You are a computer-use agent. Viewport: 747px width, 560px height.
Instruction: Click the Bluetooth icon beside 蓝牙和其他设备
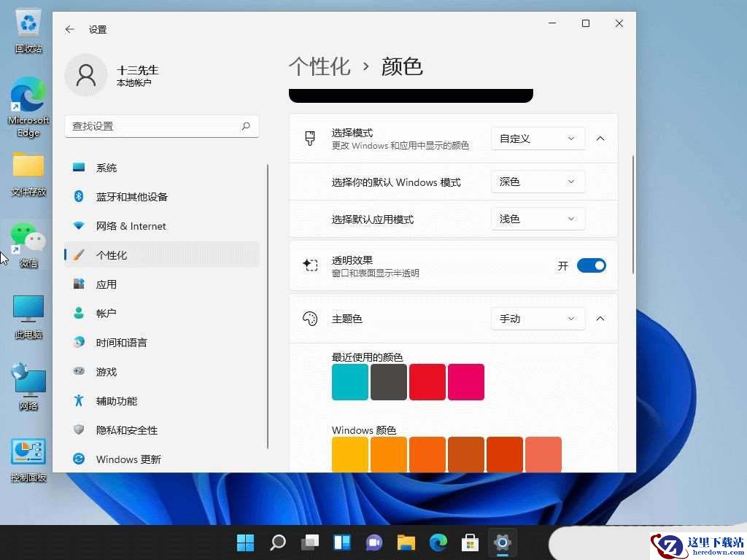coord(79,196)
